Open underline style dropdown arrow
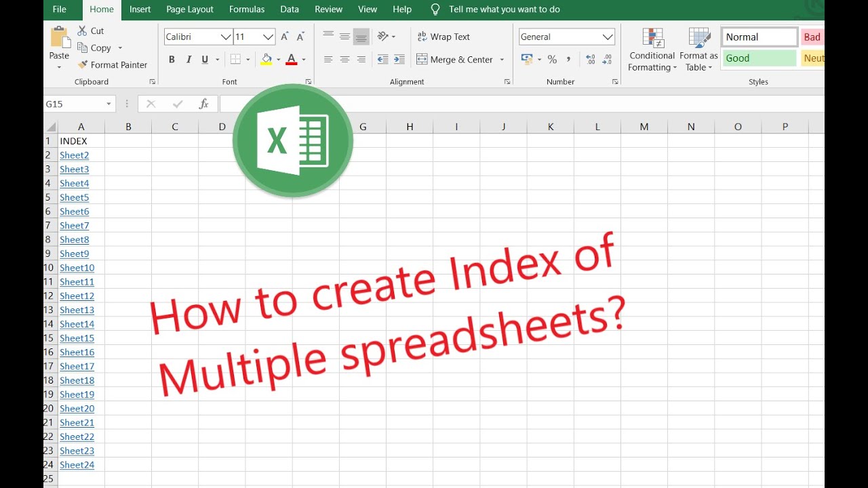This screenshot has width=868, height=488. 218,60
